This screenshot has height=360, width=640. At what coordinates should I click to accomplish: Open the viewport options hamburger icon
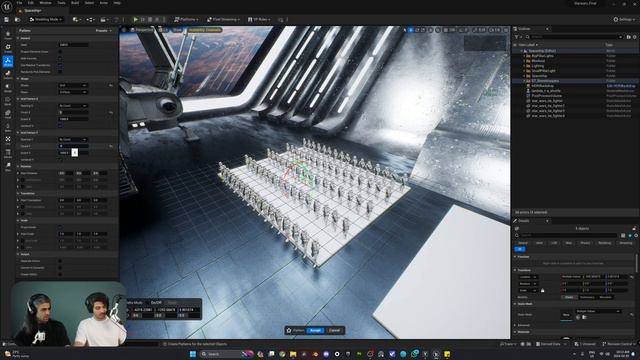[x=124, y=30]
